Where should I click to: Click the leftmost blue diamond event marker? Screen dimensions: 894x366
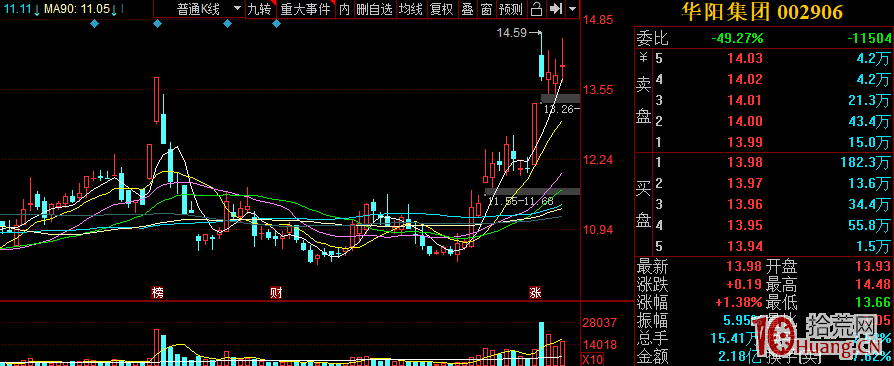(x=95, y=23)
